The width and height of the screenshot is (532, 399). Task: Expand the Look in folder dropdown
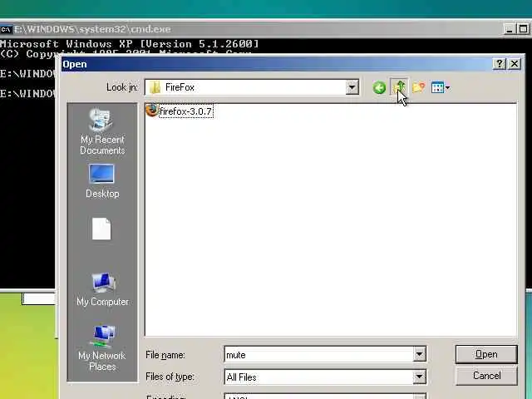pyautogui.click(x=352, y=87)
